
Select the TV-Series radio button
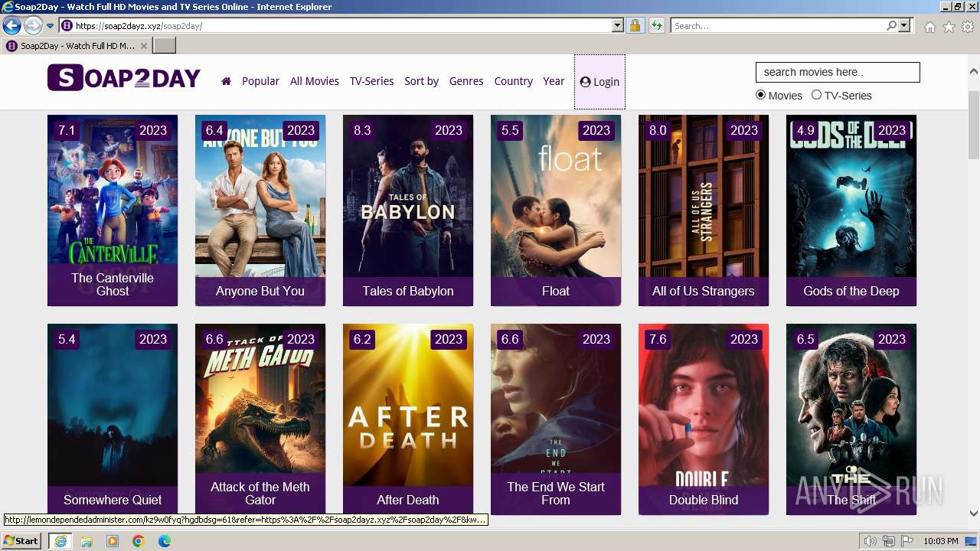pos(816,95)
